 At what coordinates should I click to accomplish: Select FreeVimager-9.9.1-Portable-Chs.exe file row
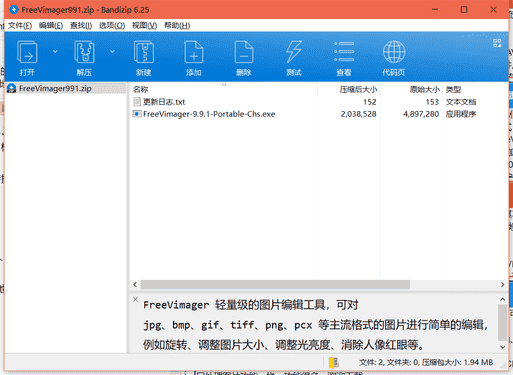click(x=318, y=114)
